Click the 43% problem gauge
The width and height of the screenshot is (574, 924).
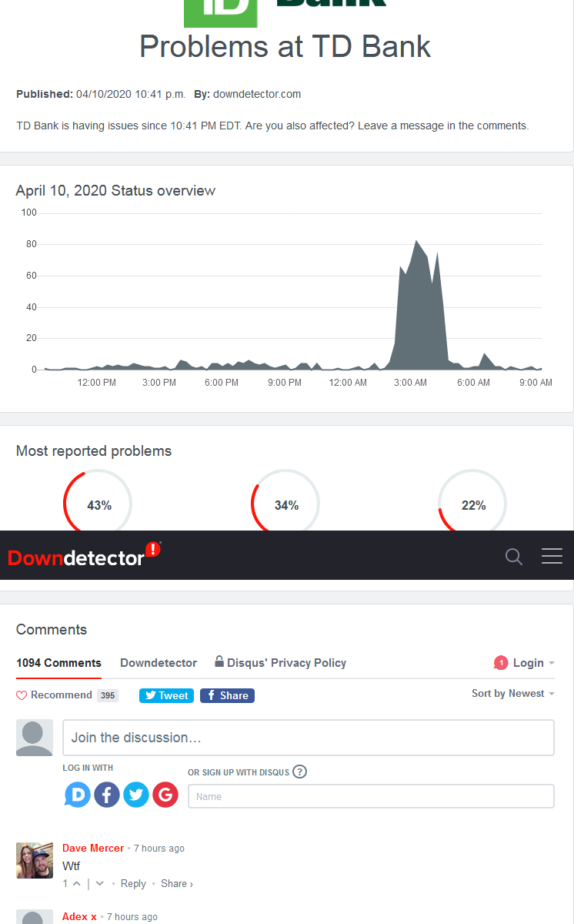(98, 502)
